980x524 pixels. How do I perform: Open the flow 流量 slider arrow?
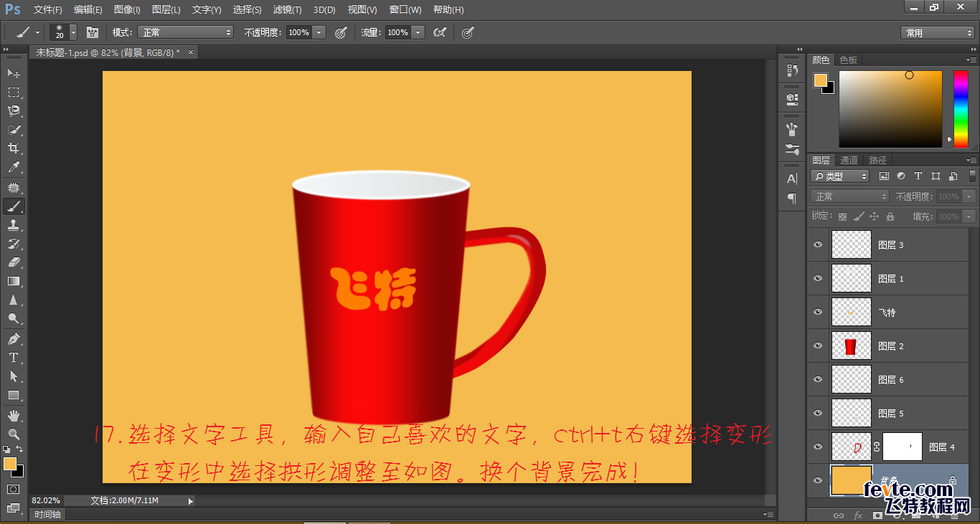click(418, 32)
